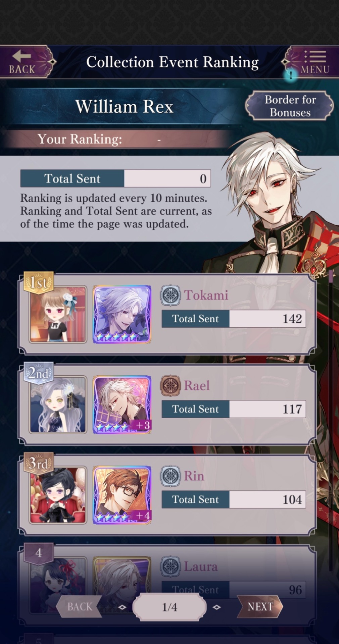Open Rin's +4 card thumbnail
This screenshot has height=644, width=339.
122,495
